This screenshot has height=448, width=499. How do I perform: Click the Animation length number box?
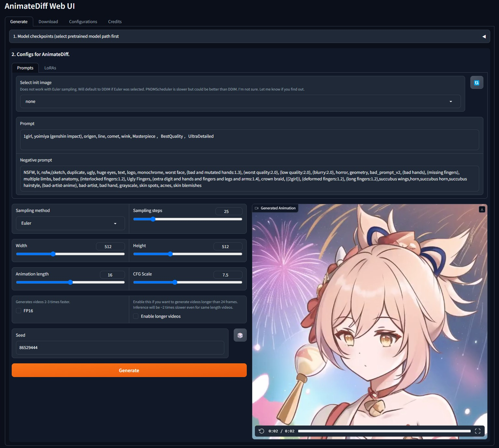[112, 275]
